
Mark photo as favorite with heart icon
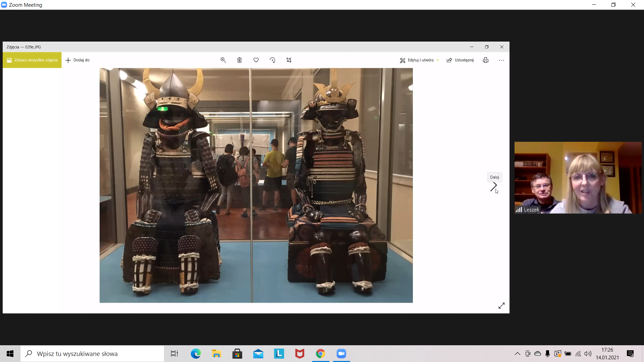[256, 60]
